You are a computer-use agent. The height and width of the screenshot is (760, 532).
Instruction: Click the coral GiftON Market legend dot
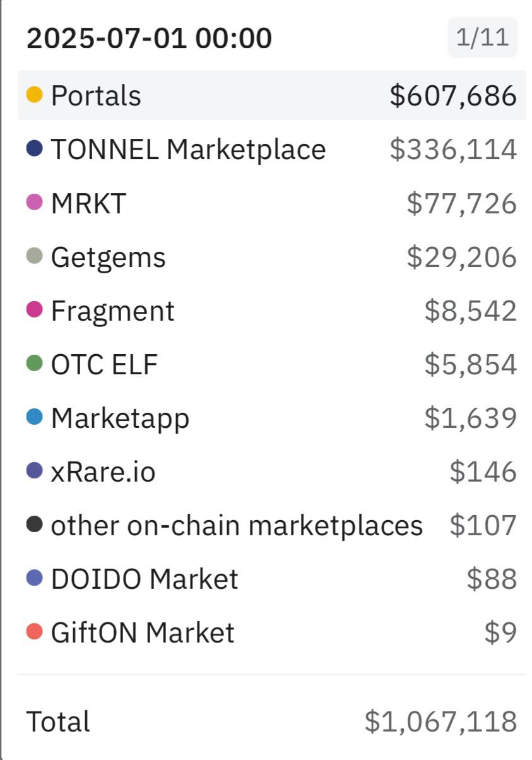[x=34, y=632]
